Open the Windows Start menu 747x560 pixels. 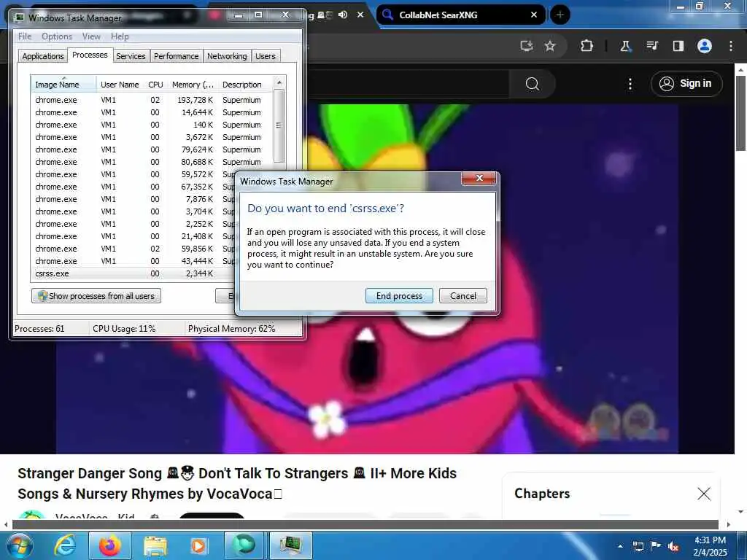pos(18,545)
